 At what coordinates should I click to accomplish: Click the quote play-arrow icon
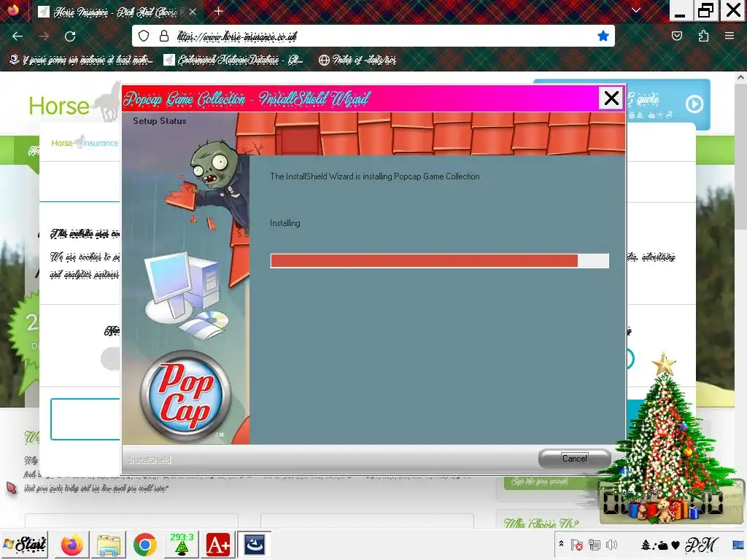pyautogui.click(x=694, y=104)
